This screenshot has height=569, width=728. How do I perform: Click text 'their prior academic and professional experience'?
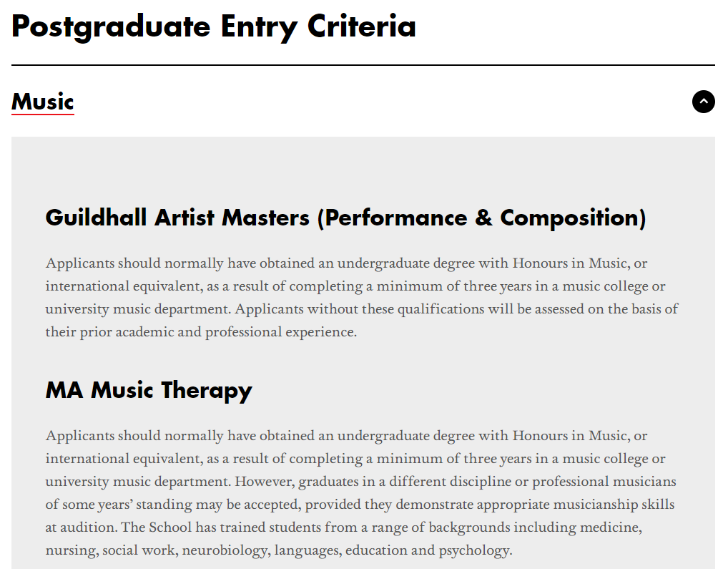click(x=200, y=332)
